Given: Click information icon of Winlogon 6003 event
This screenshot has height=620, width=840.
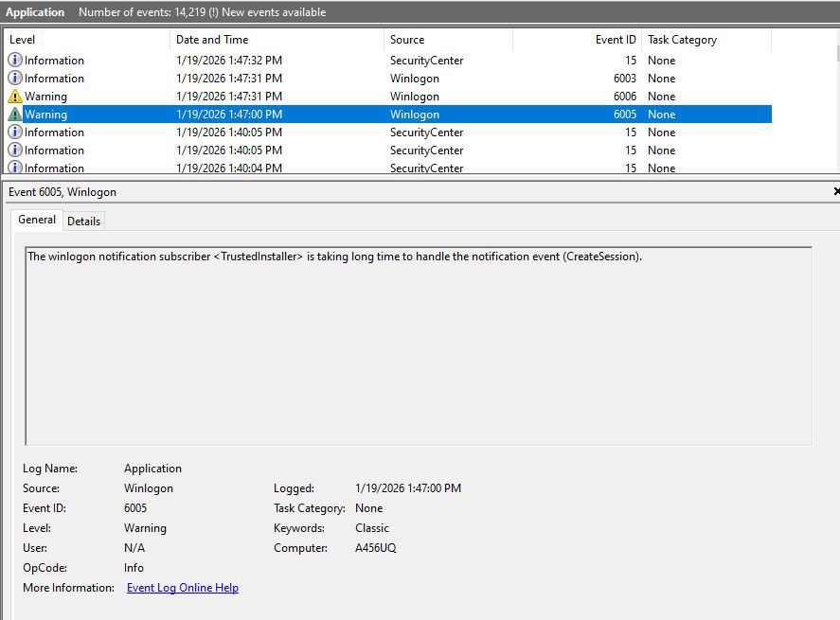Looking at the screenshot, I should click(15, 79).
